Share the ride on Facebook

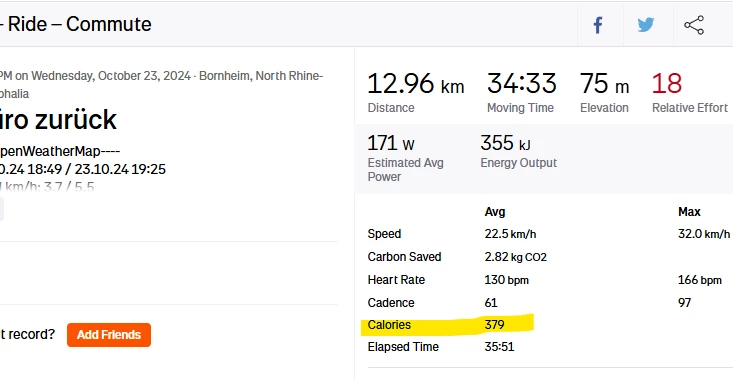tap(598, 25)
